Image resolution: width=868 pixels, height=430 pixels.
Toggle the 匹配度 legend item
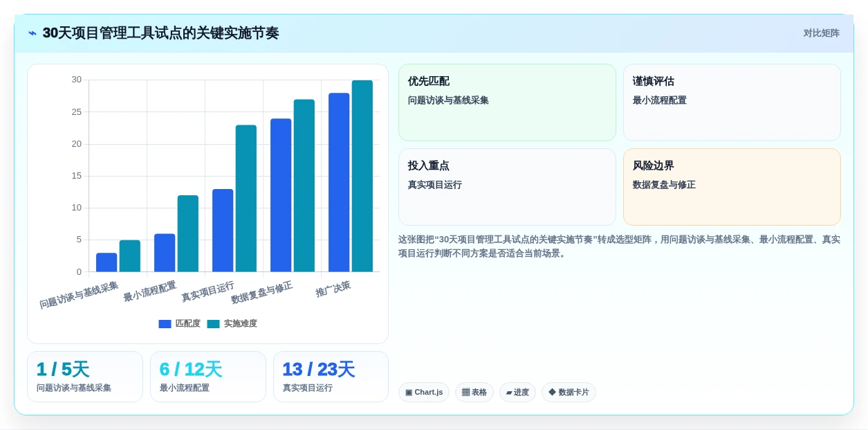click(x=180, y=323)
